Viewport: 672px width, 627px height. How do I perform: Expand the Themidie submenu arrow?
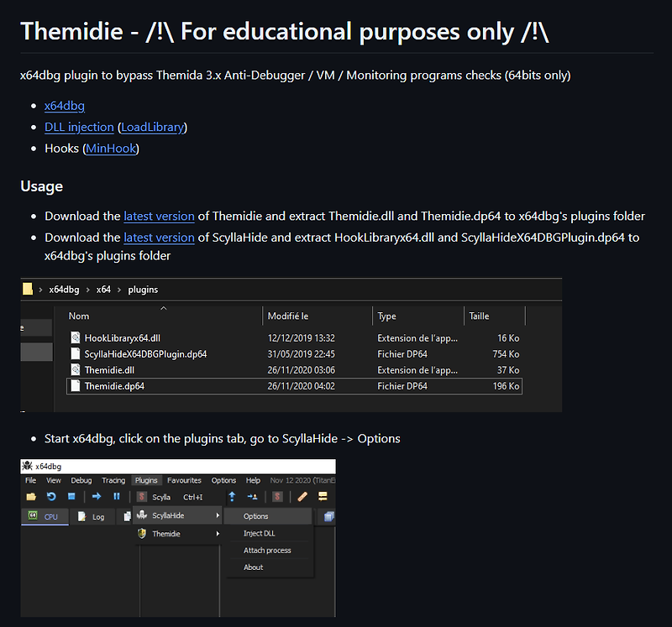pyautogui.click(x=219, y=534)
